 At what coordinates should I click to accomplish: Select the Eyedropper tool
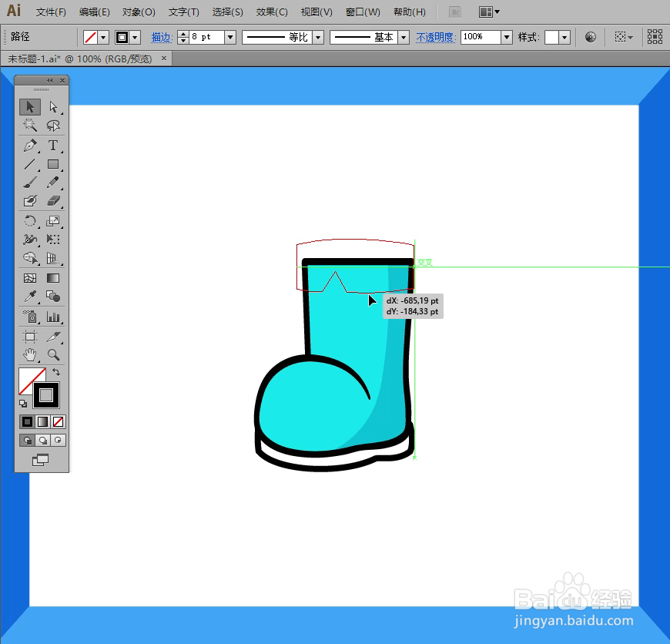click(30, 296)
